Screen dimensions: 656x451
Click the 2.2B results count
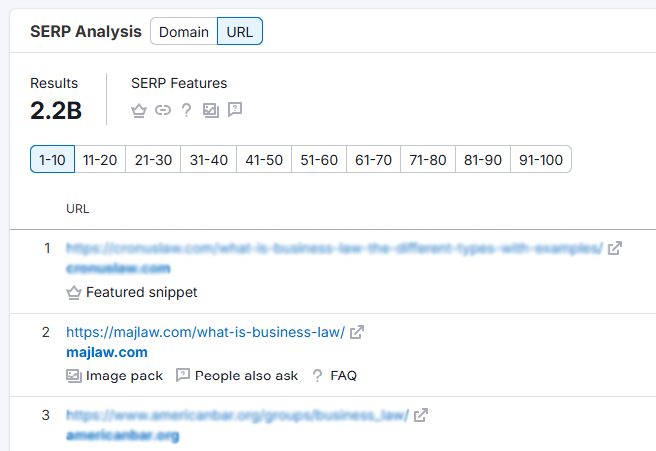(56, 111)
